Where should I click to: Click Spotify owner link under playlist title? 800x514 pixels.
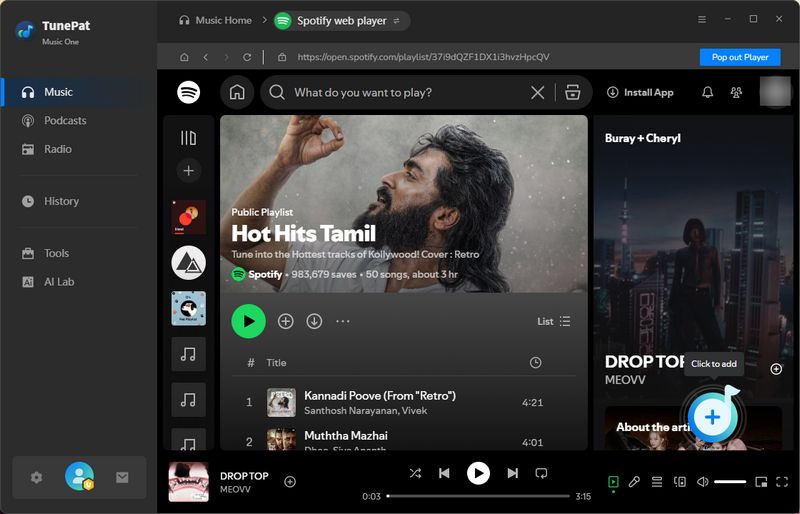point(265,275)
